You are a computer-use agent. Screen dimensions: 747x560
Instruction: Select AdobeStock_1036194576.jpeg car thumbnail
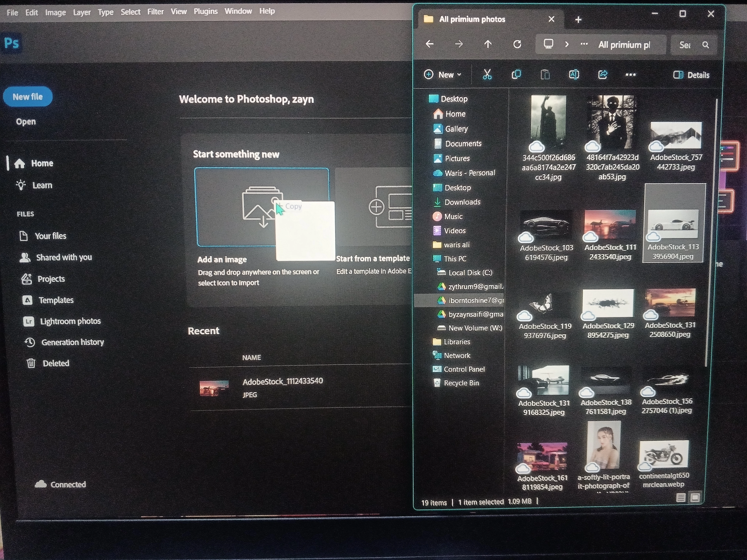point(546,225)
